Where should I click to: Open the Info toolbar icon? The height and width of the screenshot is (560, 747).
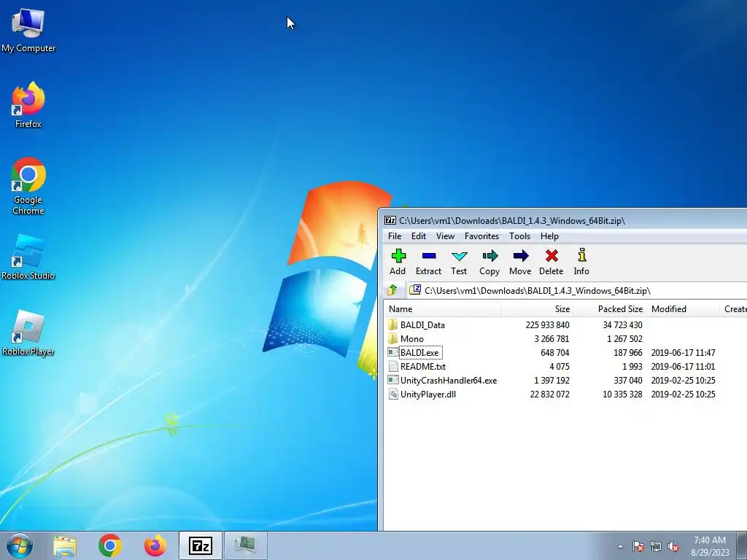coord(581,262)
